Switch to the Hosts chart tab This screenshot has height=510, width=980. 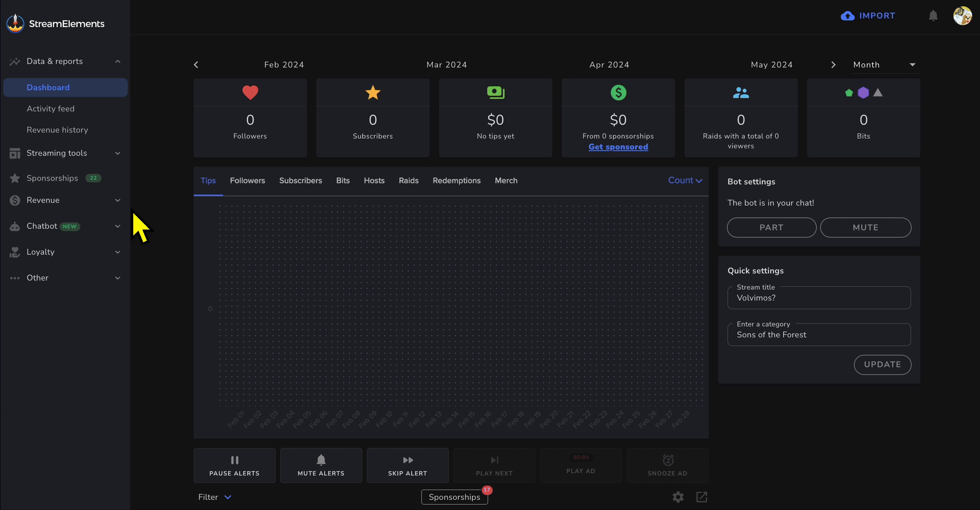(x=374, y=180)
